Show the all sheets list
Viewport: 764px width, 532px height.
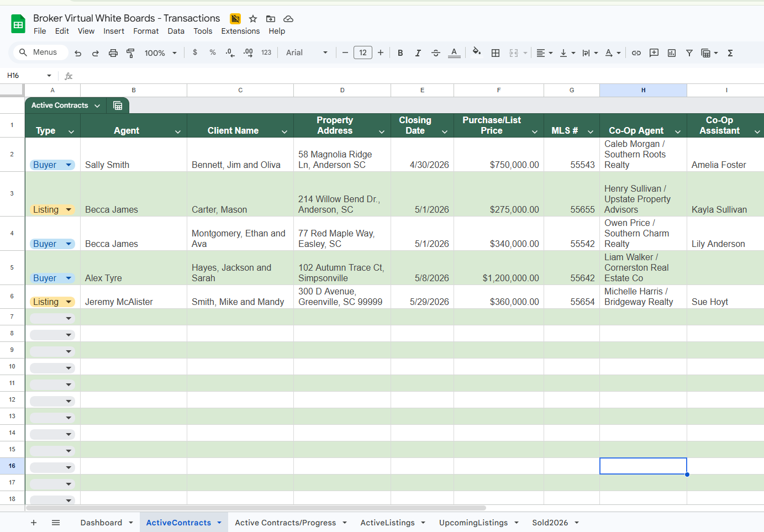(56, 523)
